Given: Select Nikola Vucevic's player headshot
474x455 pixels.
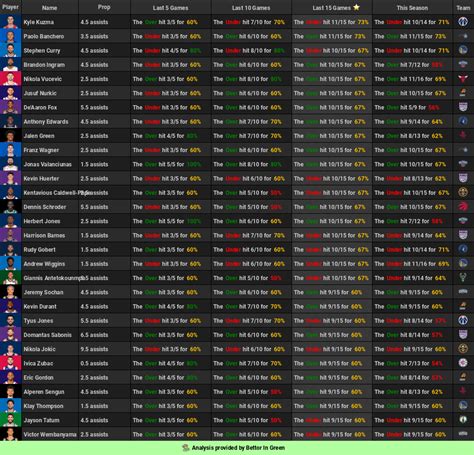Looking at the screenshot, I should (11, 79).
